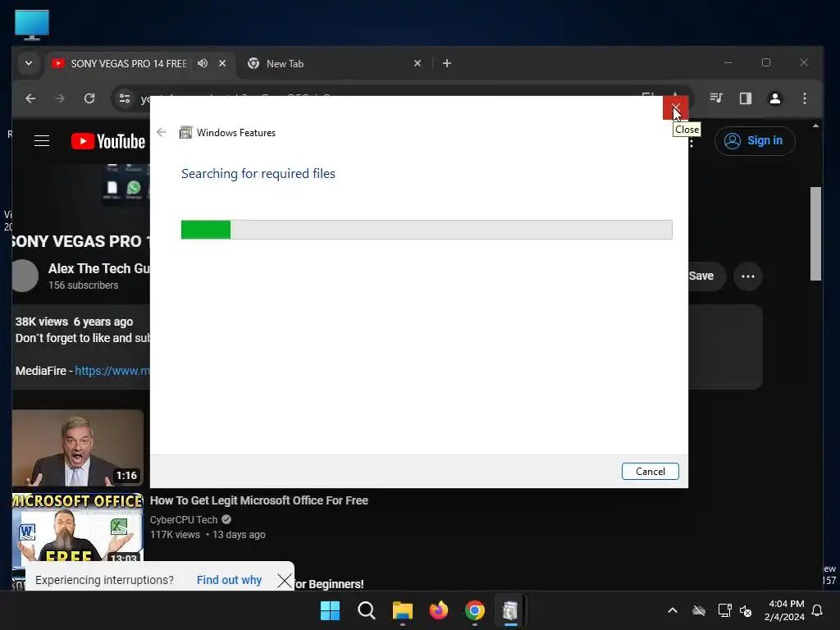Click Find out why link
840x630 pixels.
tap(229, 580)
